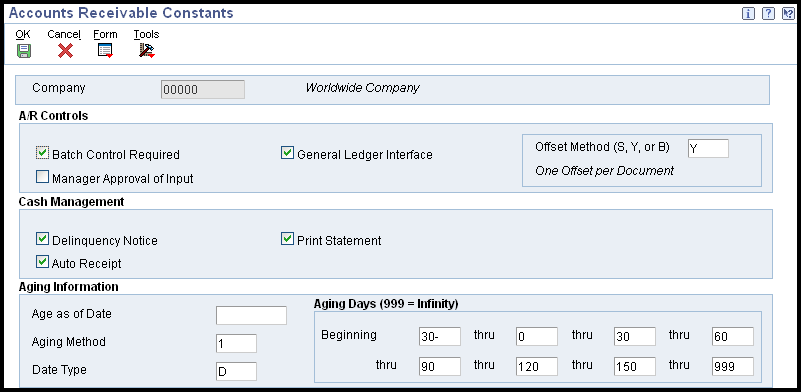The width and height of the screenshot is (801, 392).
Task: Open the Tools hammer icon
Action: tap(147, 51)
